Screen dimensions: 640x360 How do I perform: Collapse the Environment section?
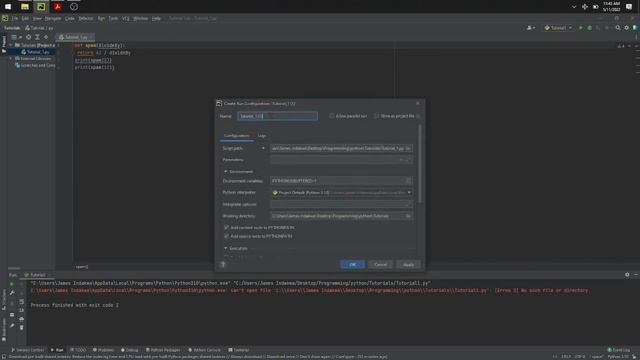point(225,171)
